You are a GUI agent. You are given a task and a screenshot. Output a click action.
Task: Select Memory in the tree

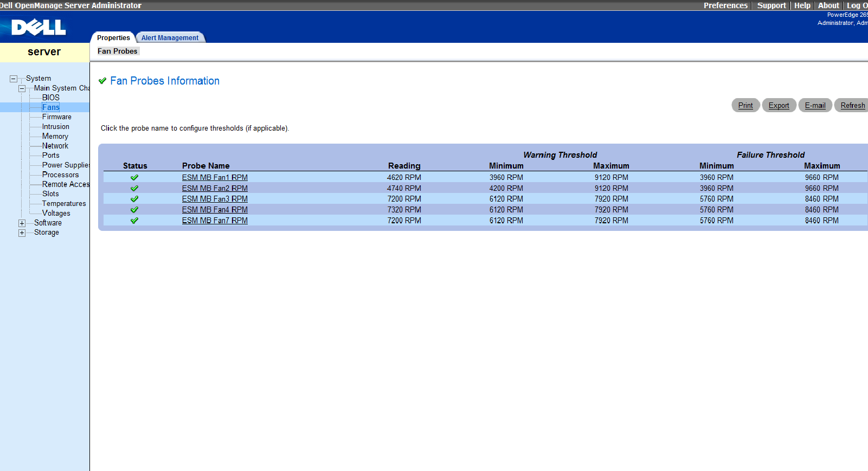[x=55, y=137]
